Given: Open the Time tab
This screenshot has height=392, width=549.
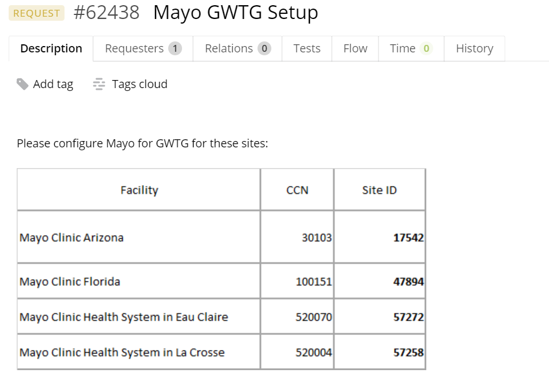Looking at the screenshot, I should click(402, 49).
